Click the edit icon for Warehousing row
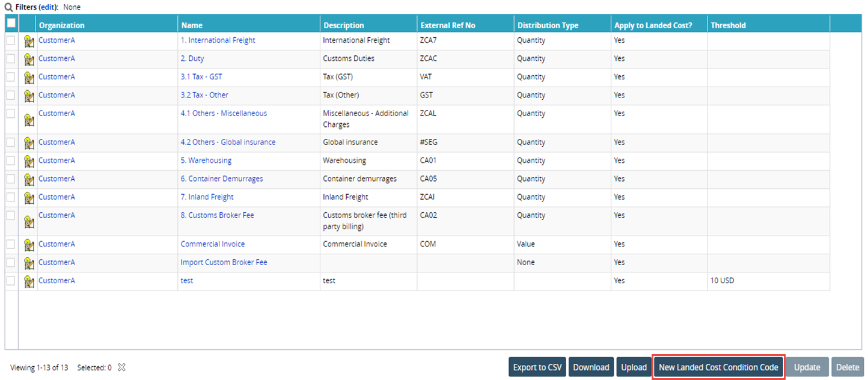The image size is (868, 380). 28,162
